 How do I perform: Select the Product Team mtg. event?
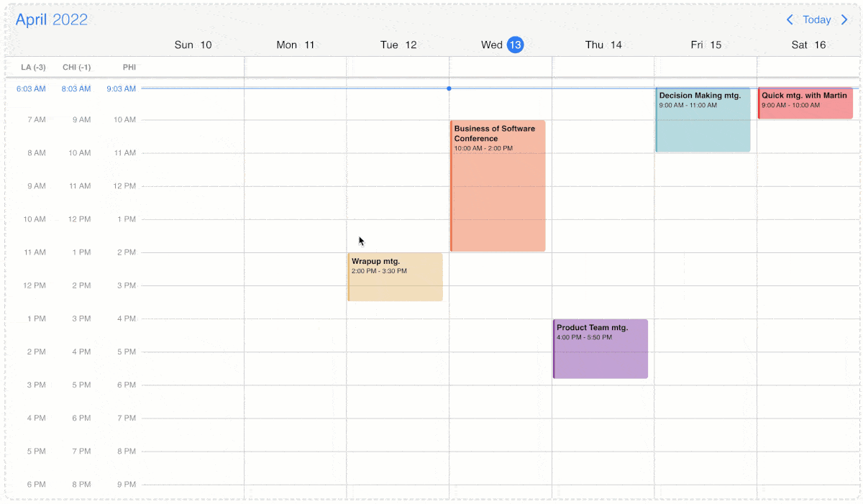(x=601, y=349)
